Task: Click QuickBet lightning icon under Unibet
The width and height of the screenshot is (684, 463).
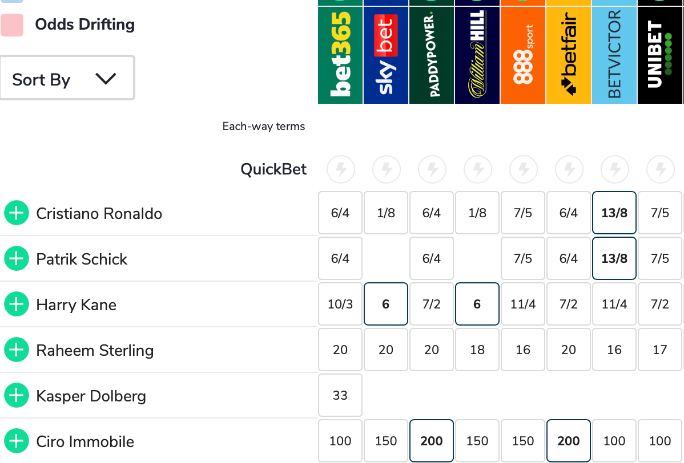Action: pos(660,169)
